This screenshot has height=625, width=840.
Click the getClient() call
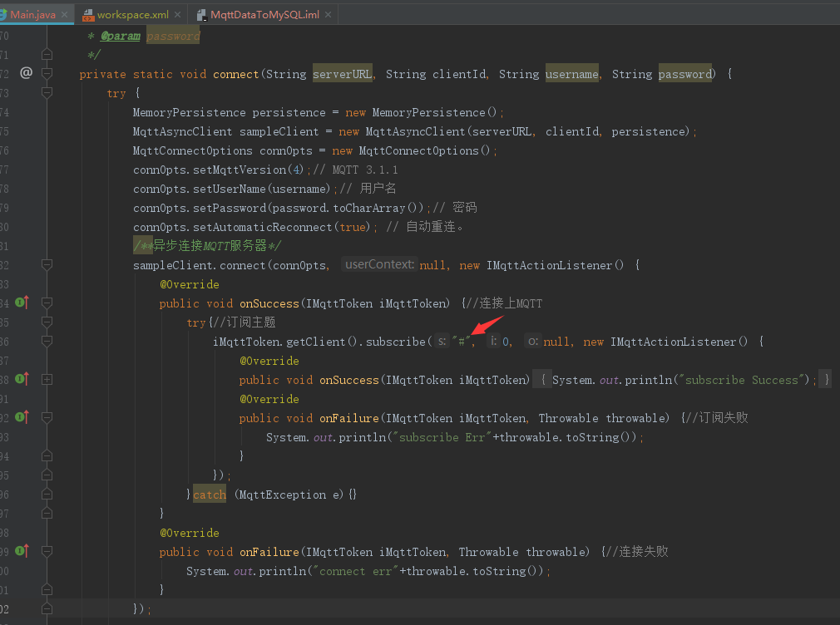coord(321,342)
